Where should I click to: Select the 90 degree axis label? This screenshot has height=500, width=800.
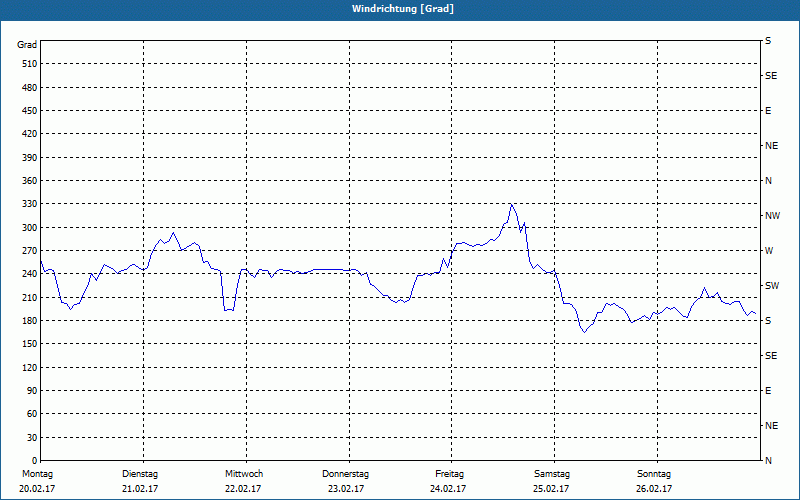click(x=32, y=391)
